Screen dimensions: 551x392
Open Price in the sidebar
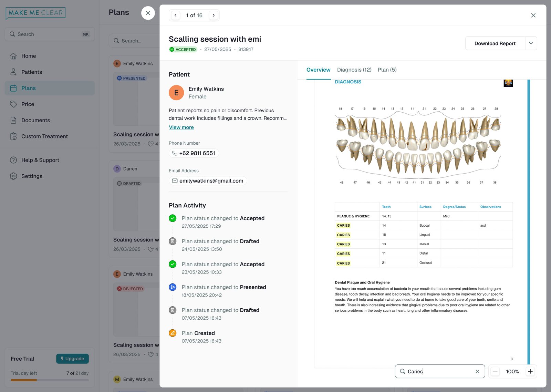pyautogui.click(x=50, y=104)
